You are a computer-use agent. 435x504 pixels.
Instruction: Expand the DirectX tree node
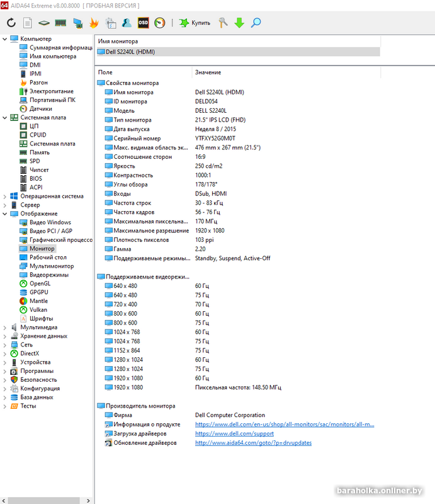pos(4,353)
